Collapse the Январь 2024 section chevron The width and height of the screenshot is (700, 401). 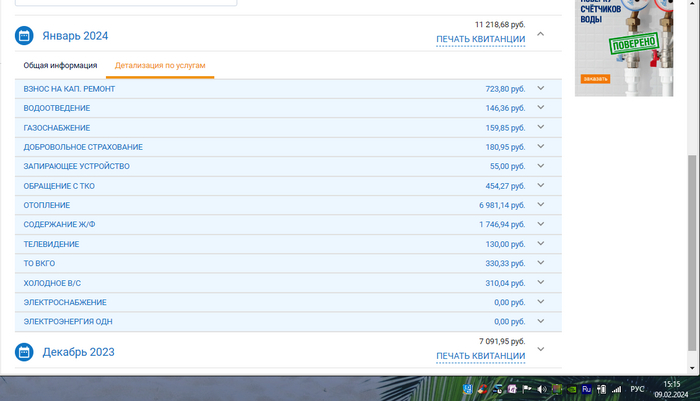coord(541,34)
